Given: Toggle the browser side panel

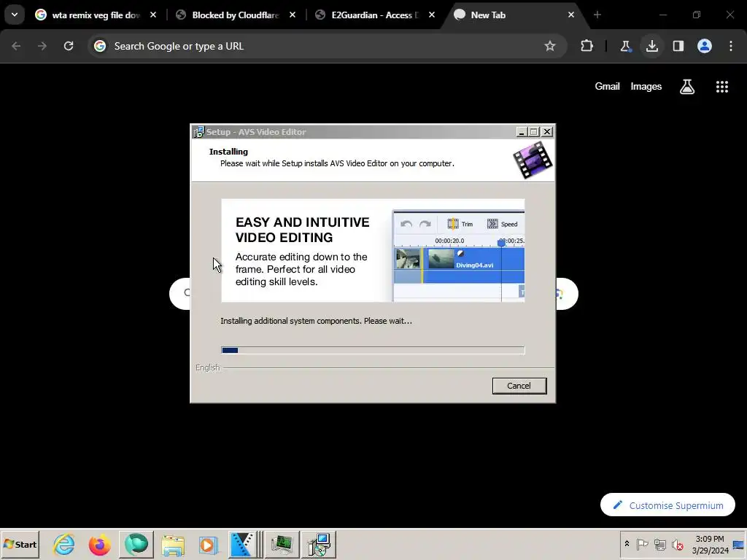Looking at the screenshot, I should 678,46.
